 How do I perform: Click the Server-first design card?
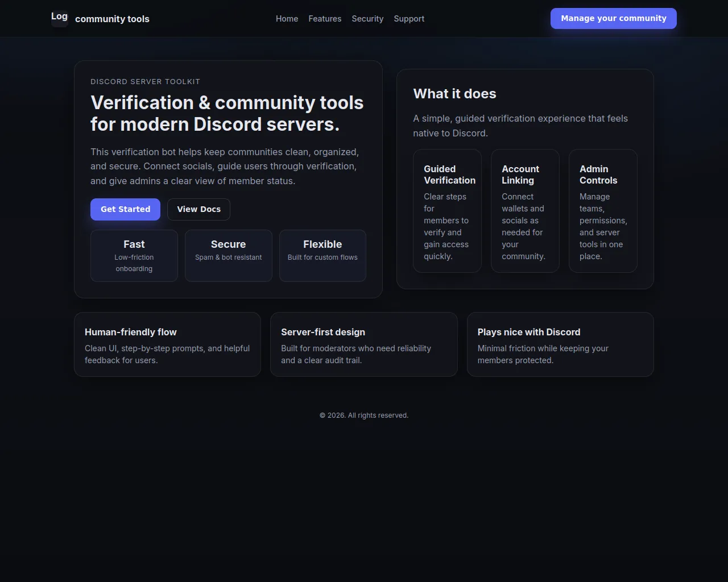pyautogui.click(x=364, y=344)
